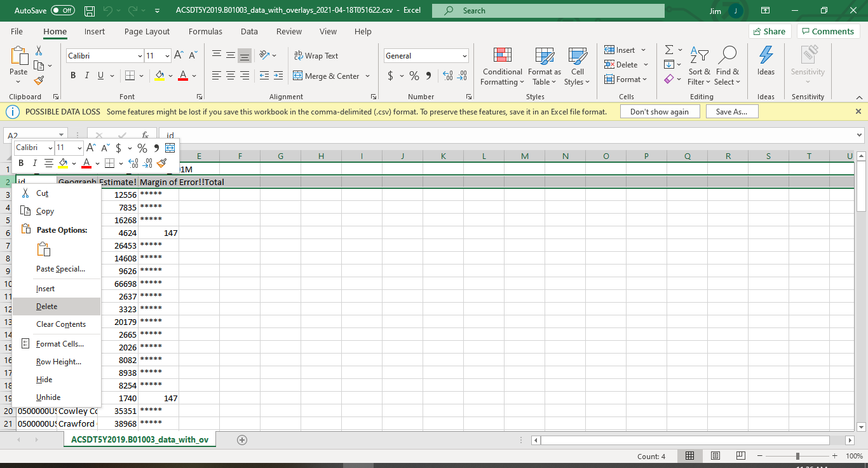Select the ACSDT5Y2019 sheet tab
868x468 pixels.
point(140,439)
